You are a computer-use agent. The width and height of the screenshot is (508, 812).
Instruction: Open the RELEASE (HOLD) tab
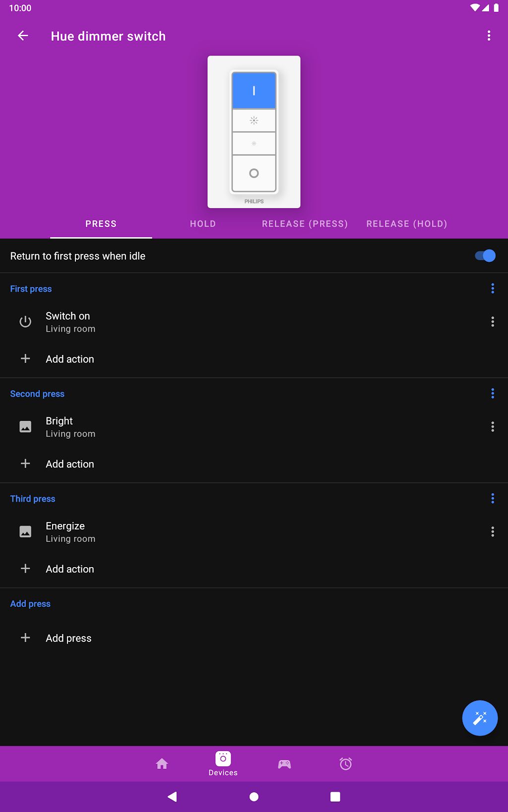point(407,224)
